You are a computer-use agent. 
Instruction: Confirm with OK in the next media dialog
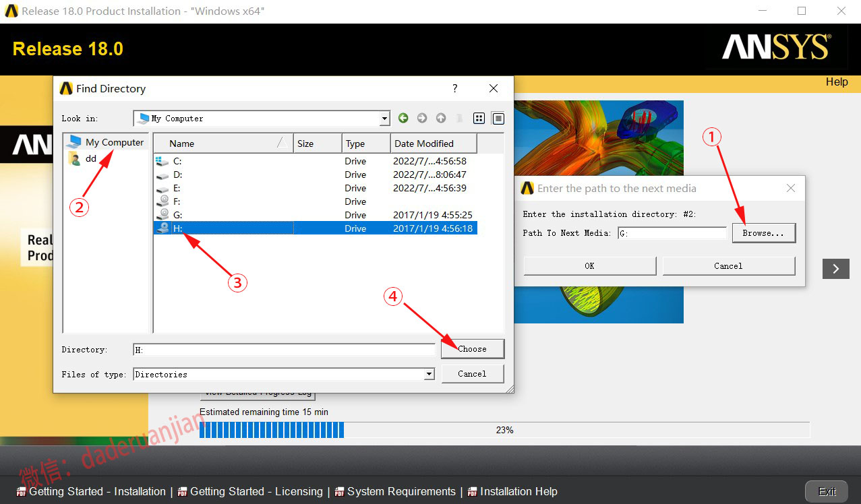click(590, 265)
